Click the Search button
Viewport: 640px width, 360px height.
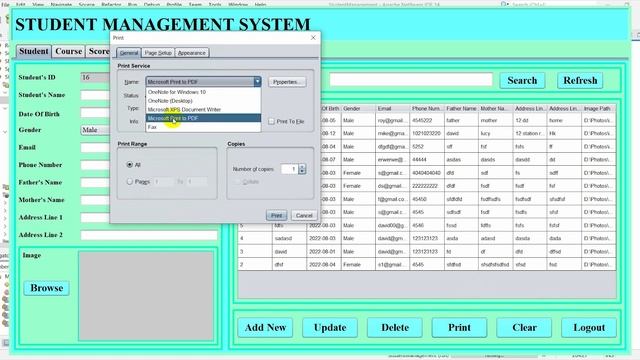point(522,80)
